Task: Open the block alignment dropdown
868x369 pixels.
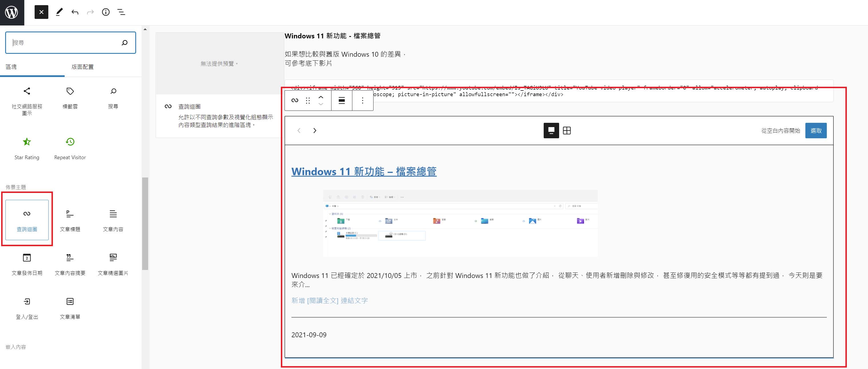Action: tap(341, 100)
